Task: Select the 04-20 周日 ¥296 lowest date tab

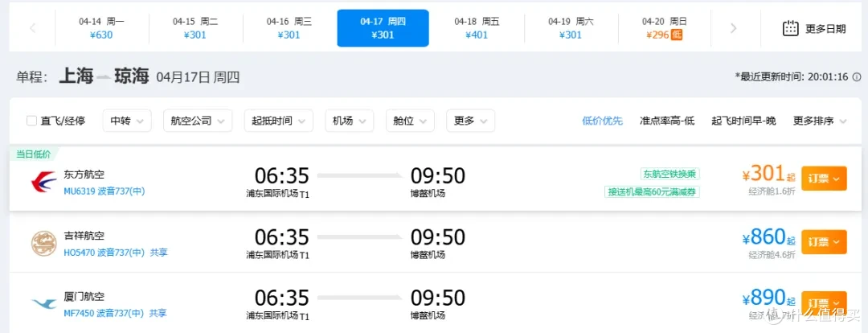Action: pos(665,27)
